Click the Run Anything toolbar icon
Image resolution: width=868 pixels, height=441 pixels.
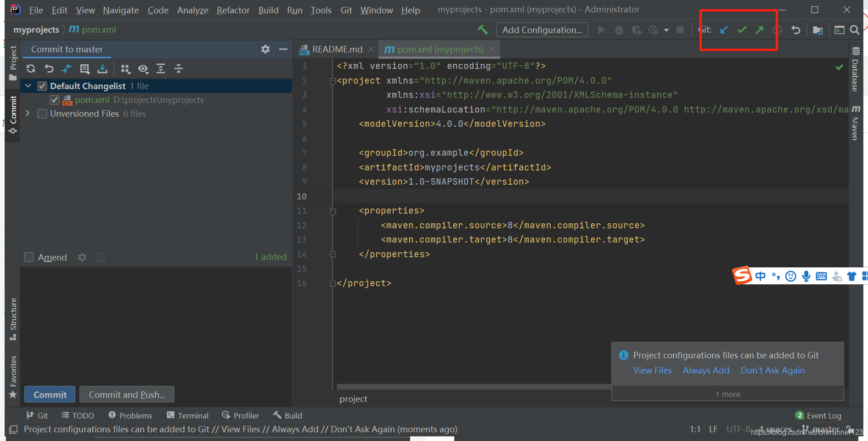point(840,30)
